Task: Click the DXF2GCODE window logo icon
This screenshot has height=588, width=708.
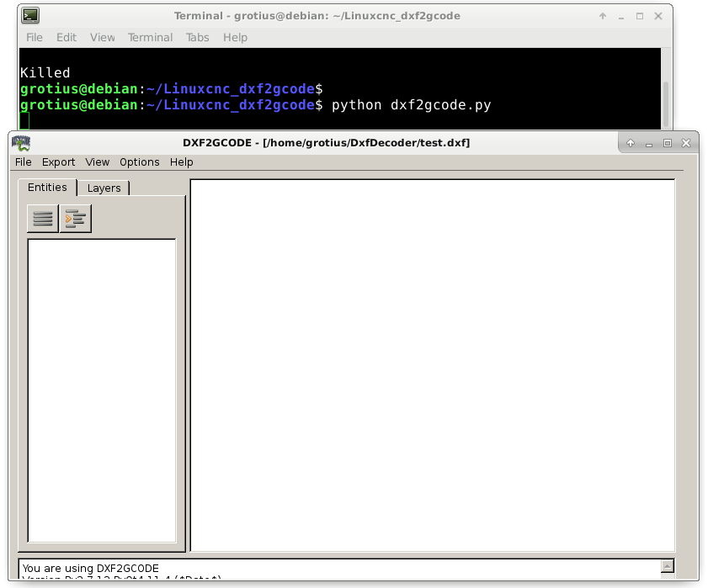Action: [21, 143]
